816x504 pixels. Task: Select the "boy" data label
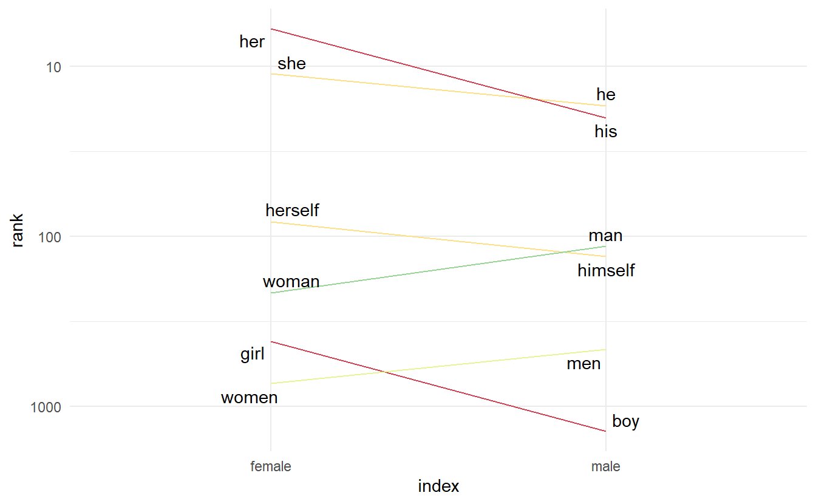point(625,421)
